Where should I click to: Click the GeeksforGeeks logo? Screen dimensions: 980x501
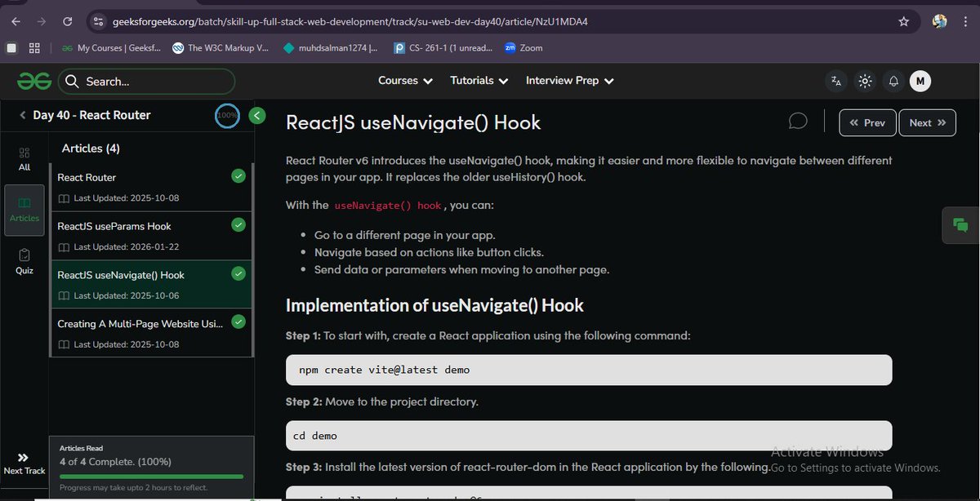pos(36,81)
